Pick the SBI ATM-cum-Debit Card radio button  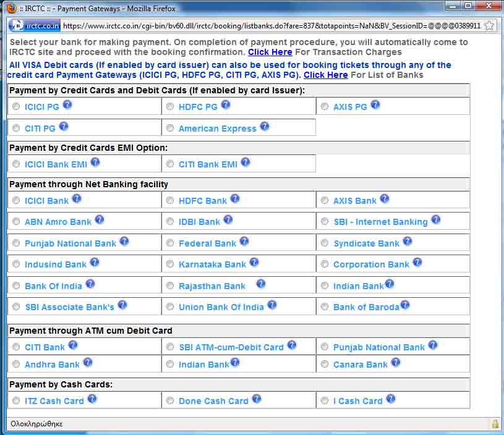pos(170,347)
